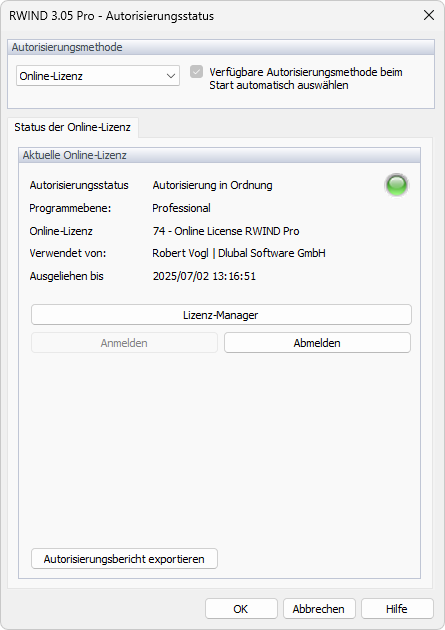Open Hilfe for this dialog
445x630 pixels.
click(397, 609)
